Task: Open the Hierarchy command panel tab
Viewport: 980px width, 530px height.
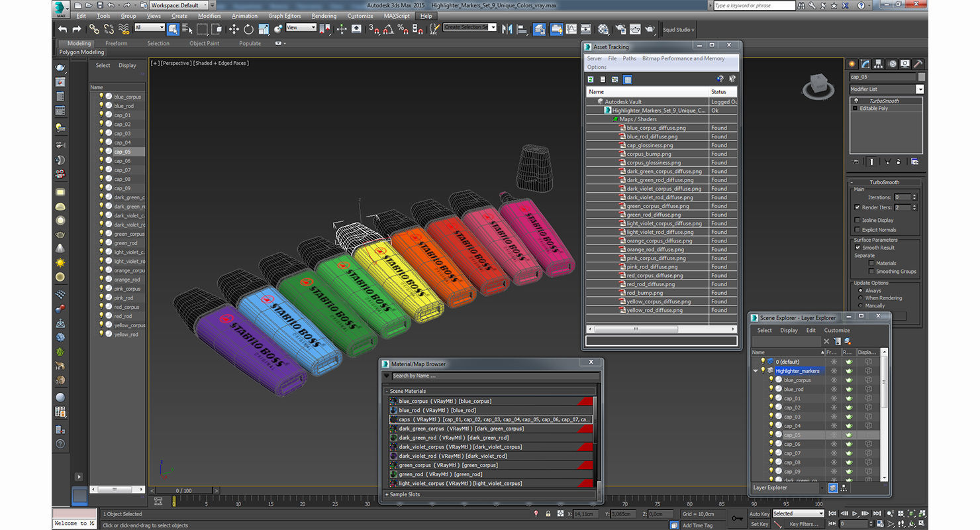Action: click(x=879, y=64)
